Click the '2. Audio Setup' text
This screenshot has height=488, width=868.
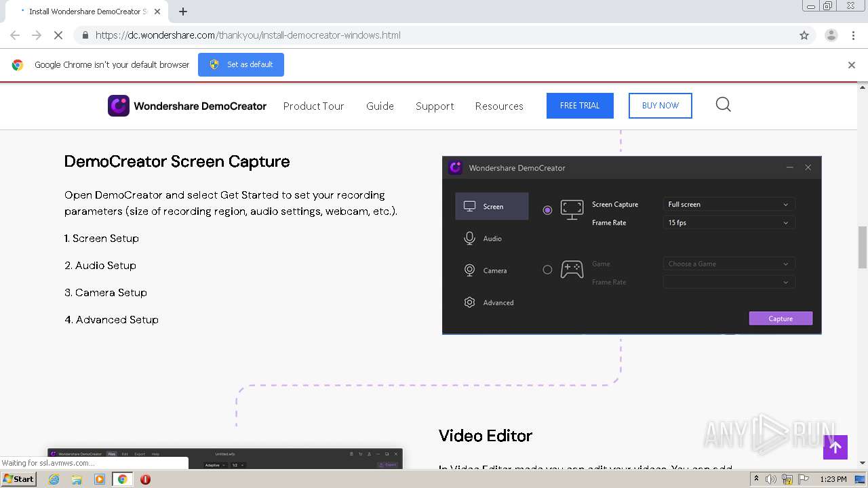[100, 266]
